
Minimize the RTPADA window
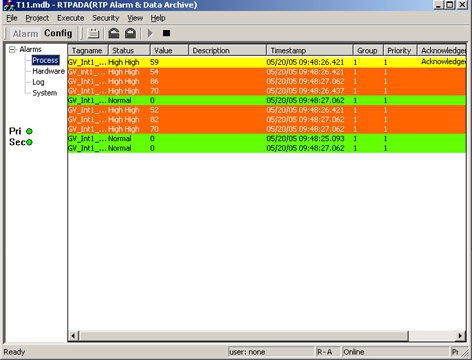pyautogui.click(x=438, y=5)
